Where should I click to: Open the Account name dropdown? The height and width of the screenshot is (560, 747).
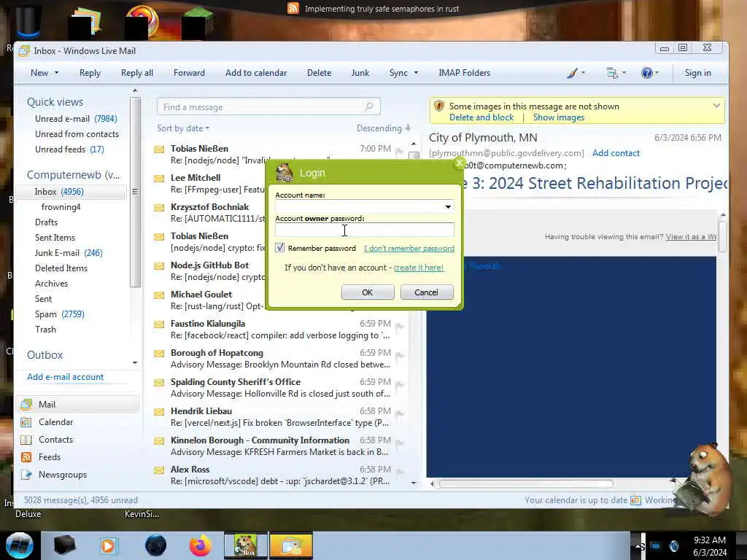(x=448, y=206)
